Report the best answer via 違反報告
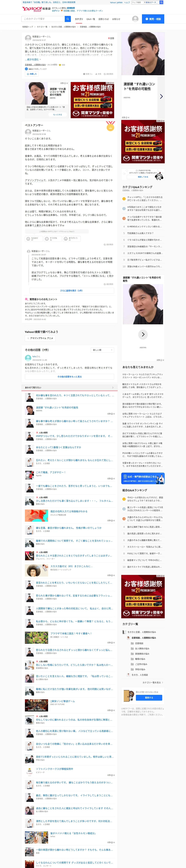 tap(108, 245)
